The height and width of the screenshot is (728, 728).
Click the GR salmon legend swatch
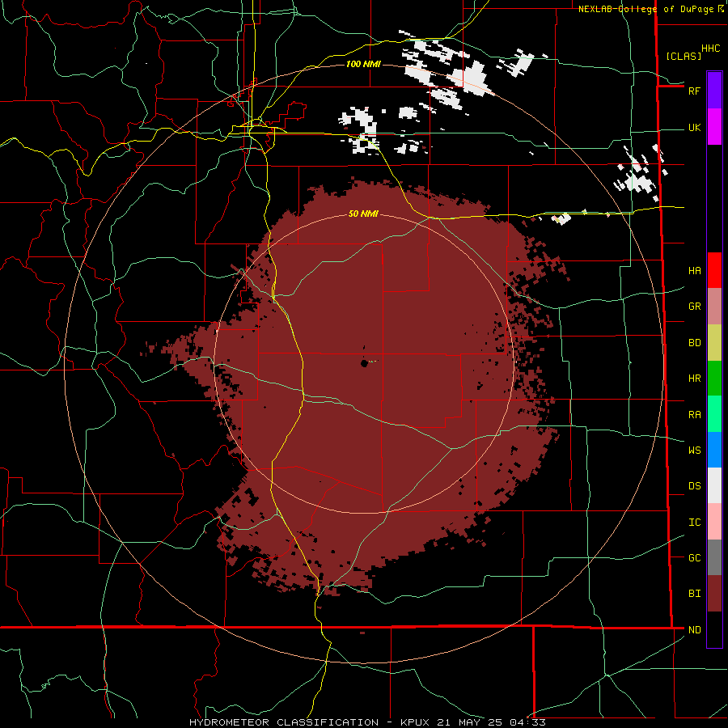tap(714, 307)
